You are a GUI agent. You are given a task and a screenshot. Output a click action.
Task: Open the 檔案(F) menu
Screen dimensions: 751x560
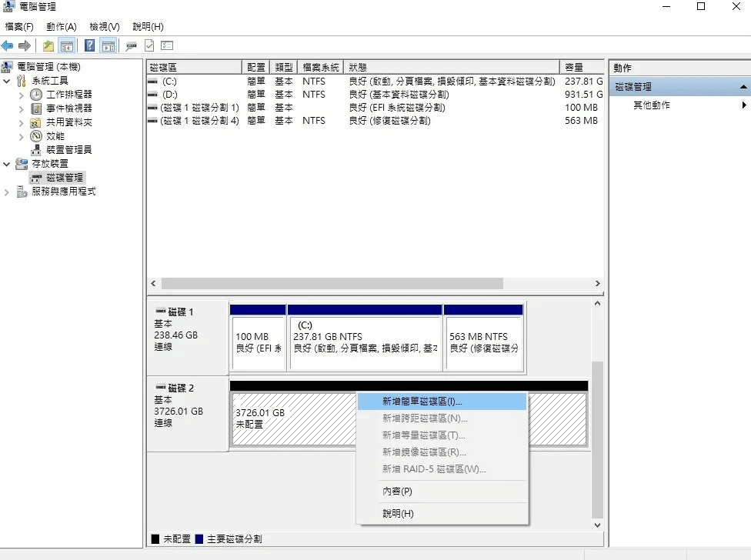click(19, 27)
